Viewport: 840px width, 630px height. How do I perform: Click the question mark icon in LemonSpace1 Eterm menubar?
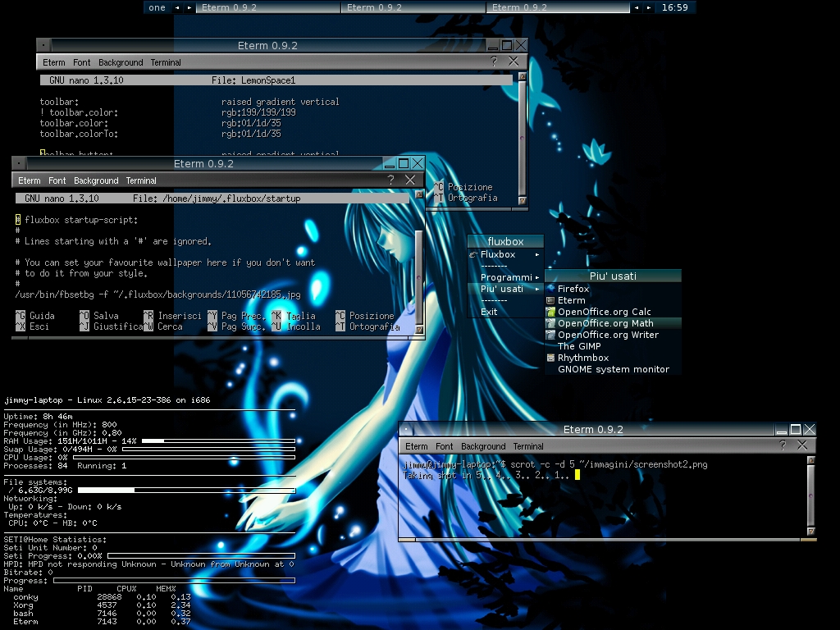493,62
